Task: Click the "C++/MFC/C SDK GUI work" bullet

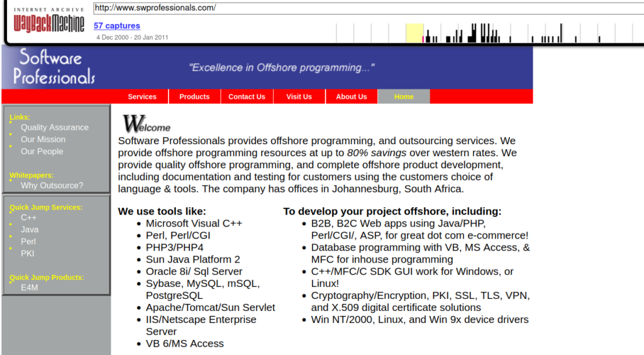Action: [413, 278]
